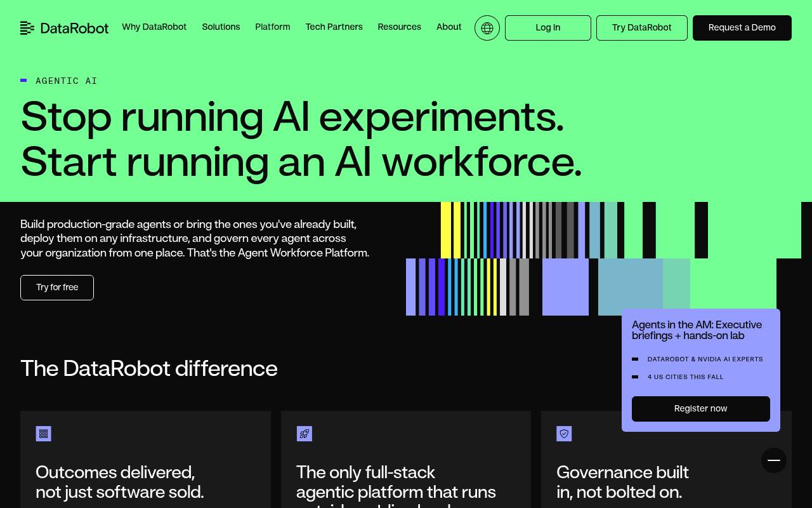Open the Resources menu

400,27
